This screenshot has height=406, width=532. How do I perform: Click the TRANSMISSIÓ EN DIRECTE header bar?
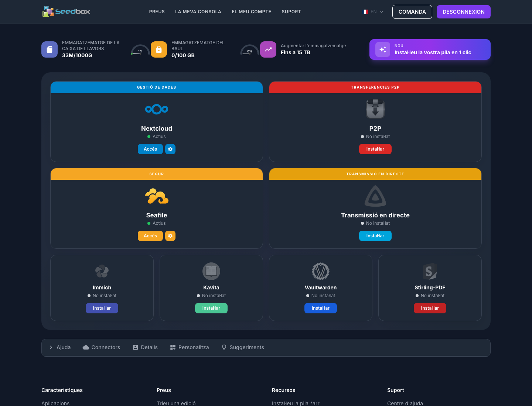[x=375, y=174]
